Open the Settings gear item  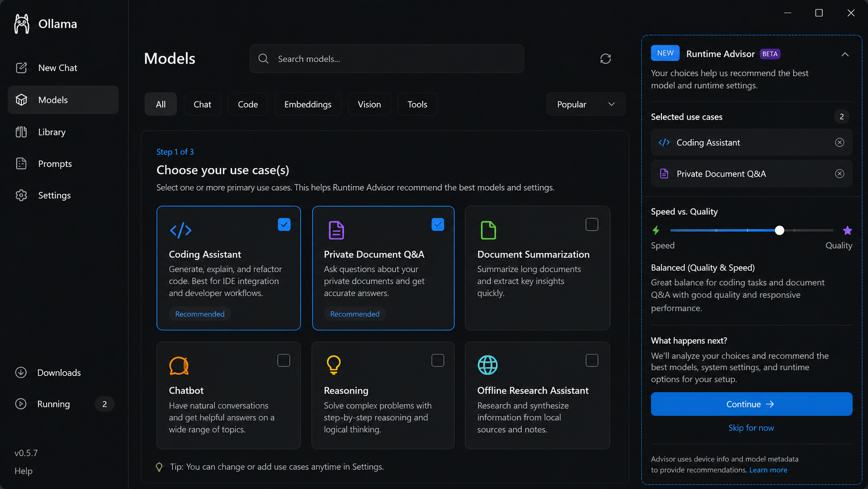point(63,195)
